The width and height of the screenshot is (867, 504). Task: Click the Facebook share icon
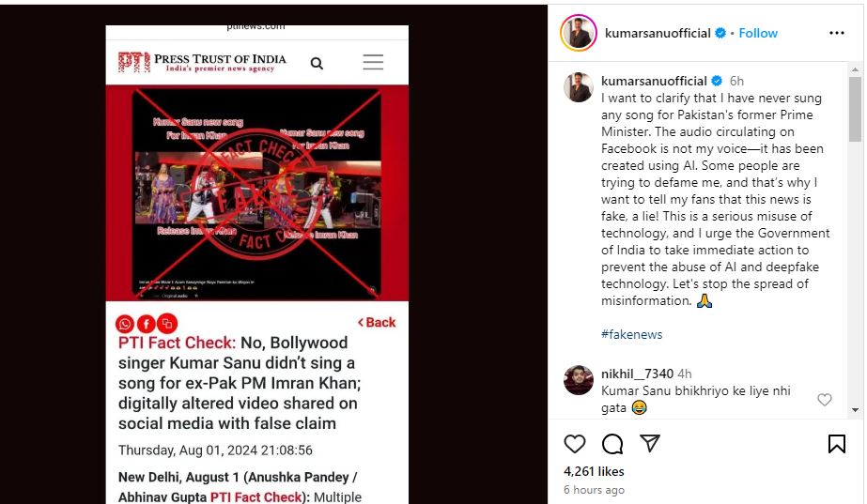tap(146, 324)
